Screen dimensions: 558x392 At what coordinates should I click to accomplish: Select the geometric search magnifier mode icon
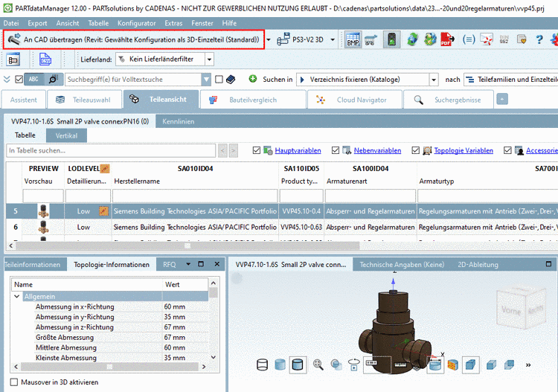pos(54,80)
